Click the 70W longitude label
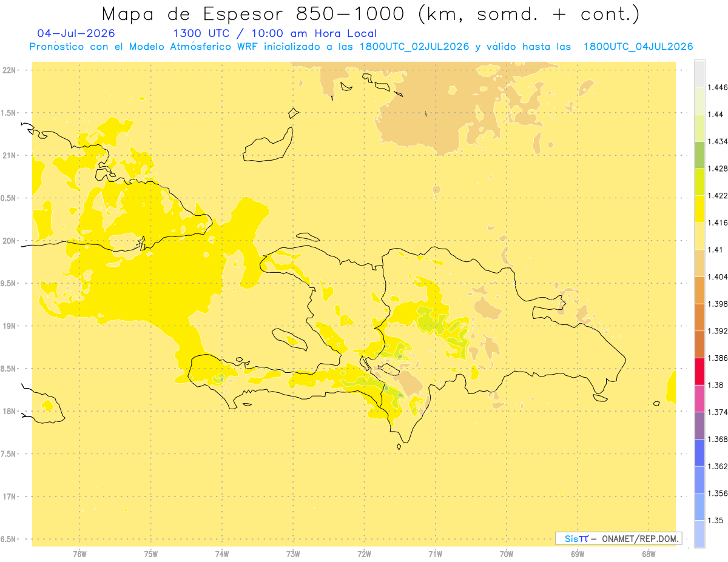Viewport: 728px width, 562px height. [507, 554]
